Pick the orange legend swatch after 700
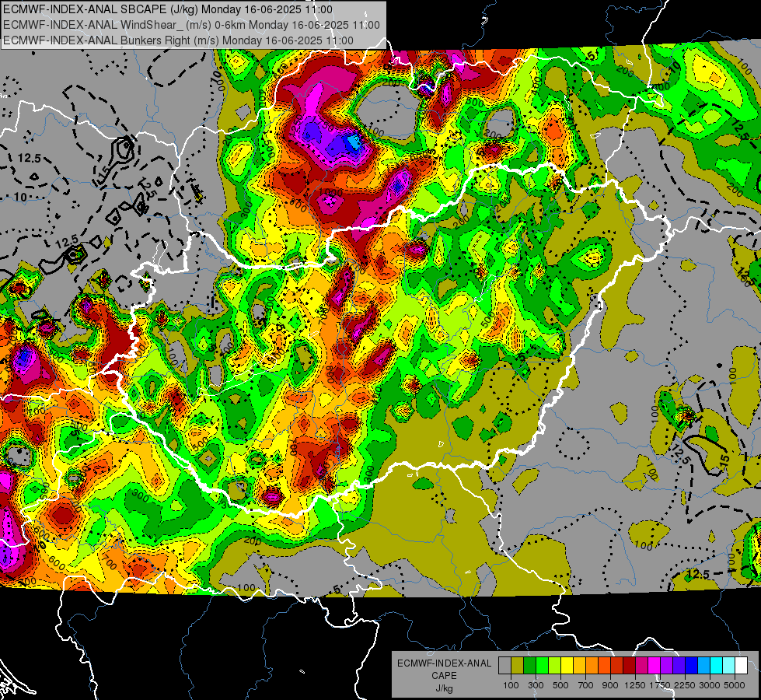 pos(592,666)
